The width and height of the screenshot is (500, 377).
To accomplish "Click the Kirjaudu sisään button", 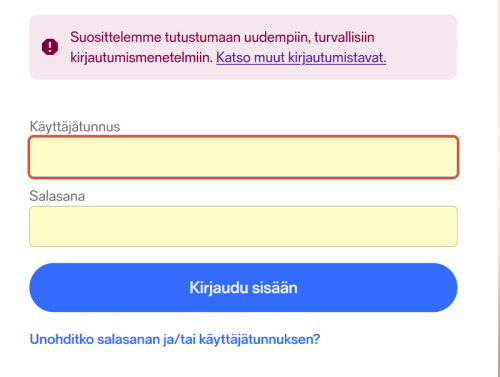I will tap(243, 287).
